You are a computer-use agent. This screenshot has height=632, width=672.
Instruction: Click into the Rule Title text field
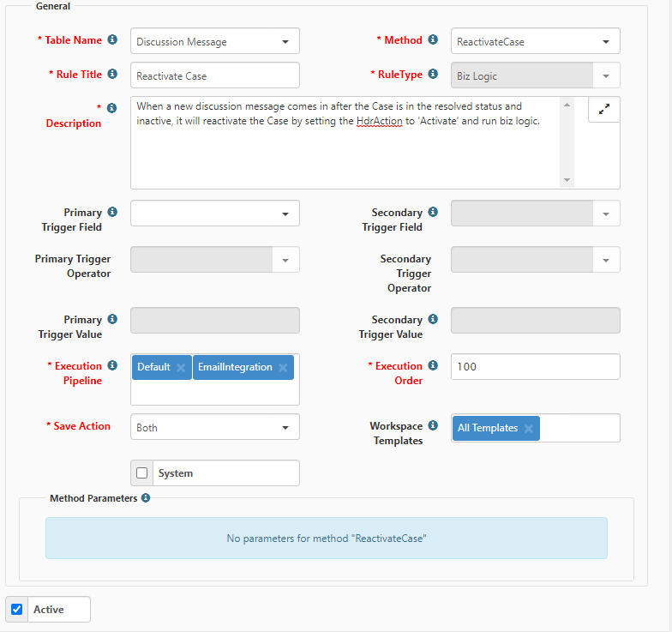click(214, 75)
